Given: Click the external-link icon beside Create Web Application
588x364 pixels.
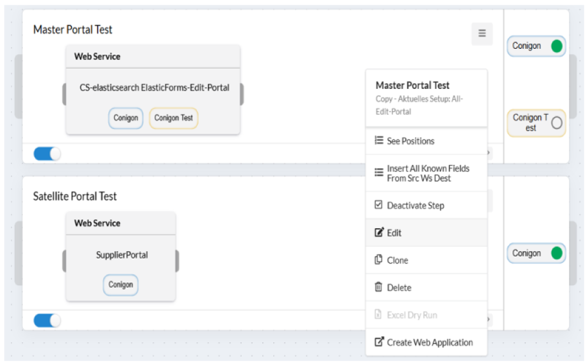Looking at the screenshot, I should point(378,342).
